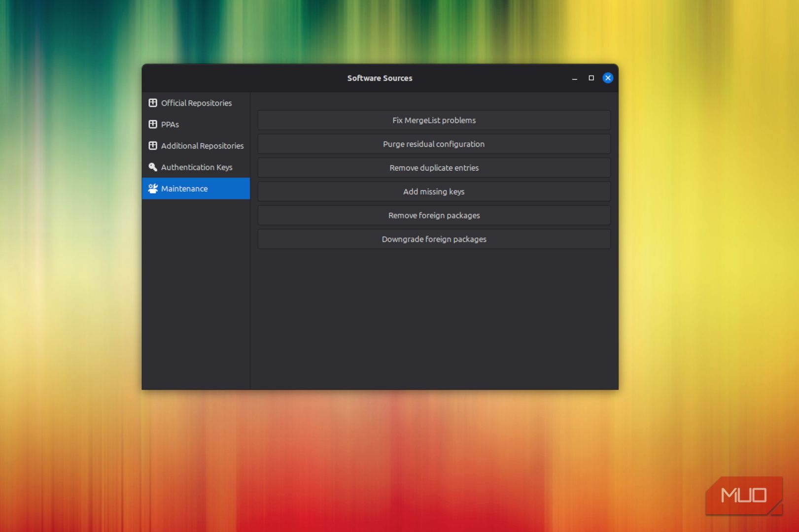Click the Authentication Keys key icon
The width and height of the screenshot is (799, 532).
coord(153,167)
